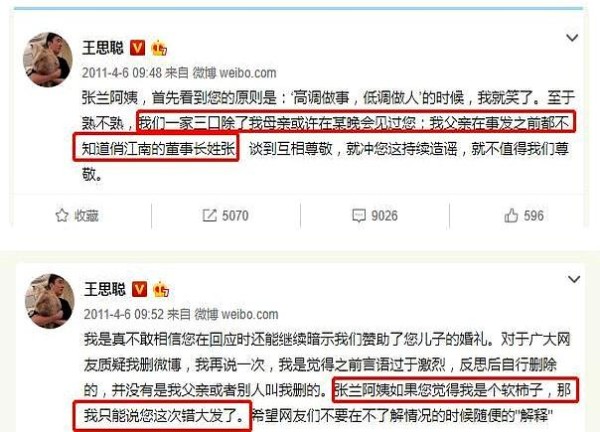The height and width of the screenshot is (432, 600).
Task: Click the orange V verified badge in the first post
Action: tap(137, 48)
